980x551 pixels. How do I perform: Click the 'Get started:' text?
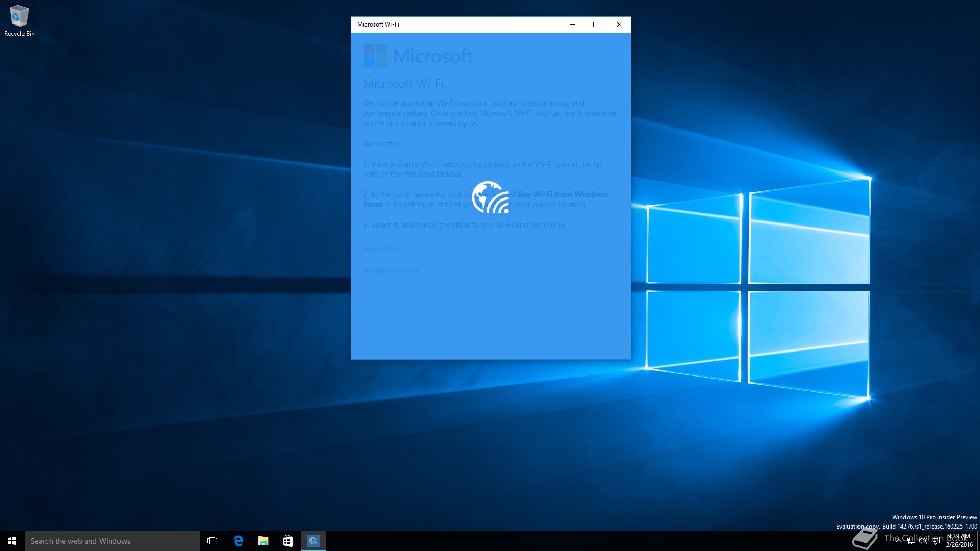tap(383, 144)
